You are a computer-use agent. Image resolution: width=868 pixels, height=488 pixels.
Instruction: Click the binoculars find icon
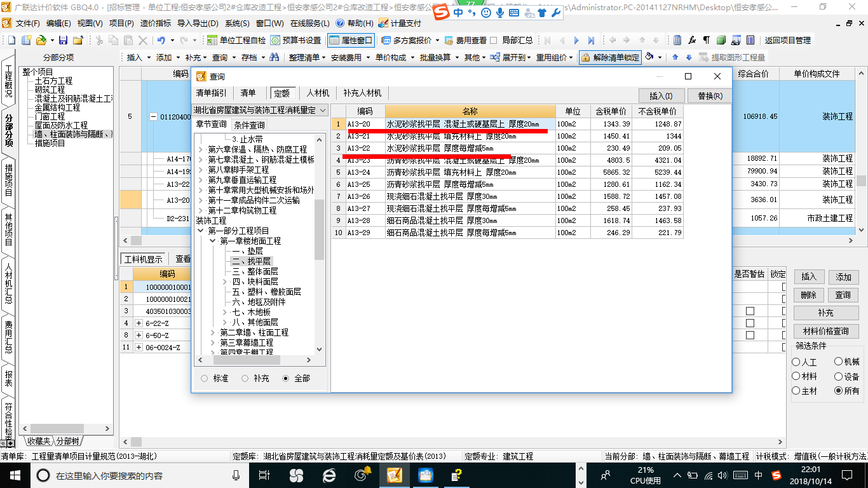click(x=275, y=57)
